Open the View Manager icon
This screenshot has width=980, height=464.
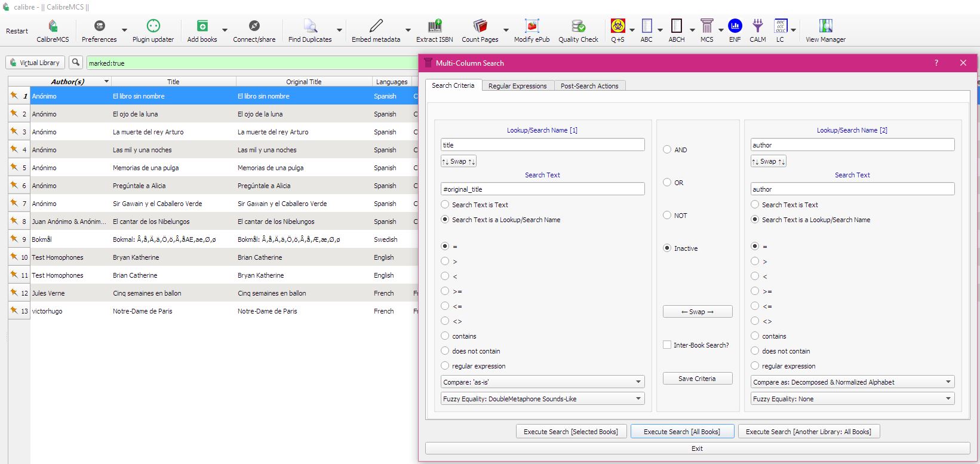point(825,27)
